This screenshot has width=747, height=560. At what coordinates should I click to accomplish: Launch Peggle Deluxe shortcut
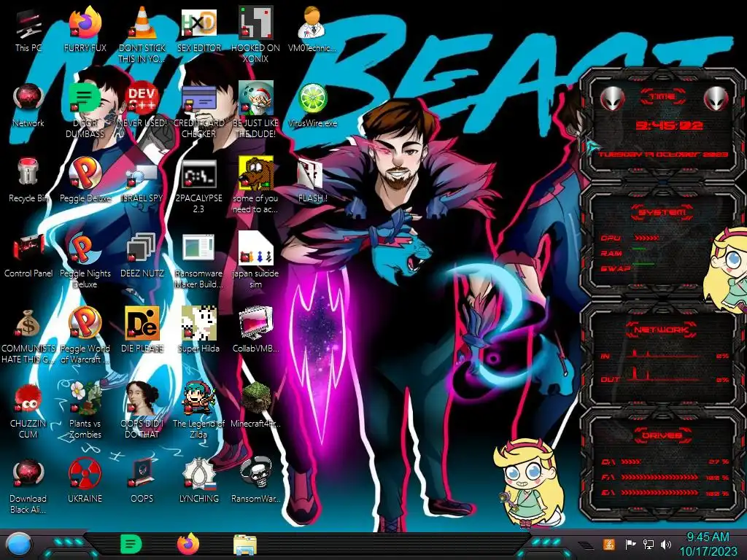click(85, 174)
